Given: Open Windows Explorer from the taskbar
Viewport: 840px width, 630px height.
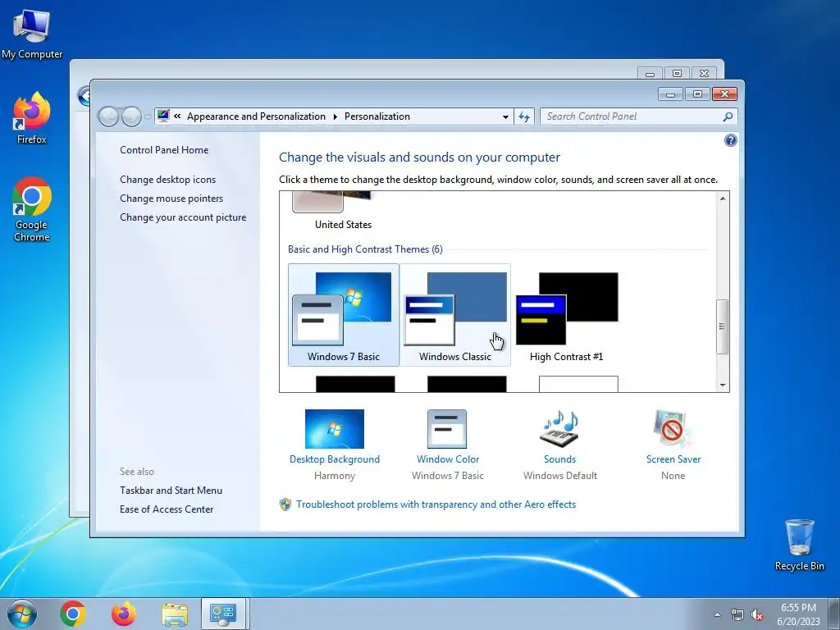Looking at the screenshot, I should coord(175,614).
